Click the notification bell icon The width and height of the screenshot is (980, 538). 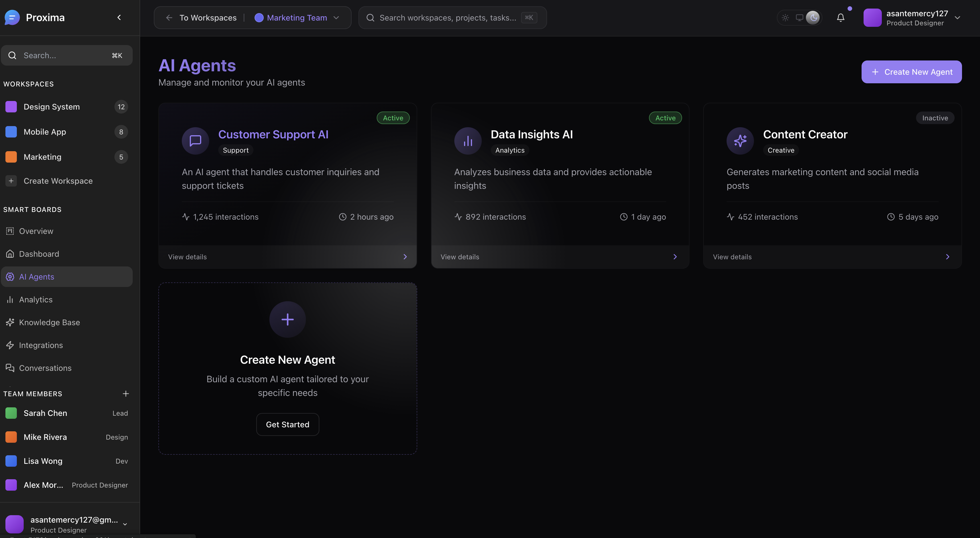pos(840,17)
